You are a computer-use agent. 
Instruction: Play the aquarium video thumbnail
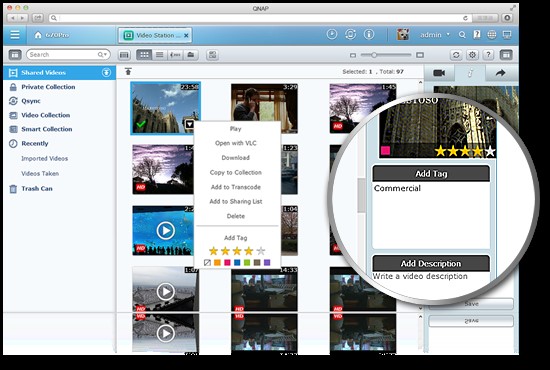(166, 231)
